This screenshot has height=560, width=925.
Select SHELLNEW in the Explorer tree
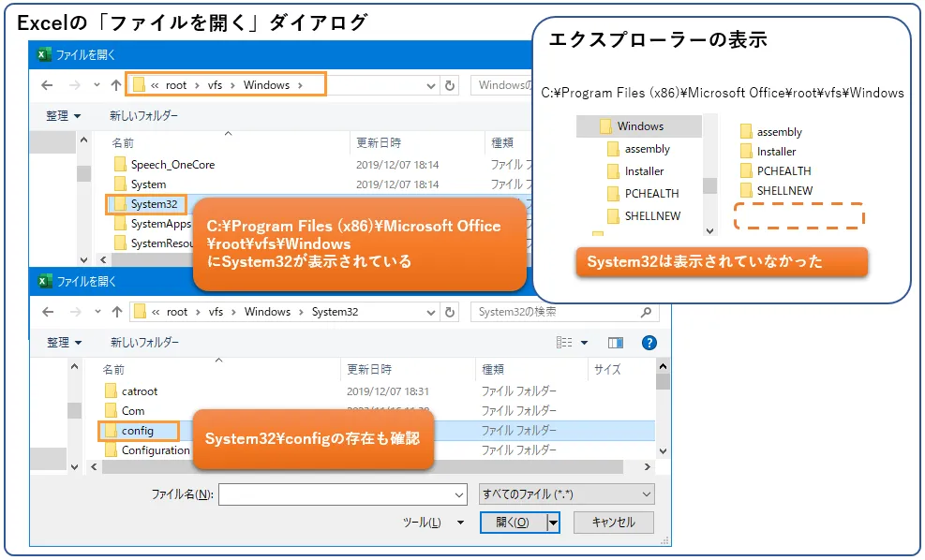point(652,215)
